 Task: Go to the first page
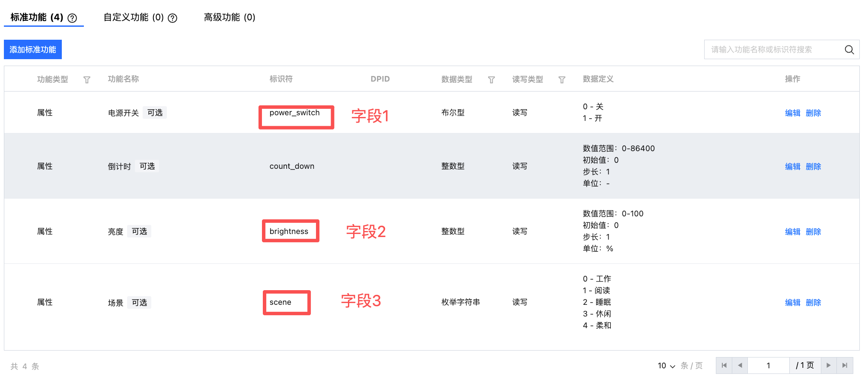[724, 365]
